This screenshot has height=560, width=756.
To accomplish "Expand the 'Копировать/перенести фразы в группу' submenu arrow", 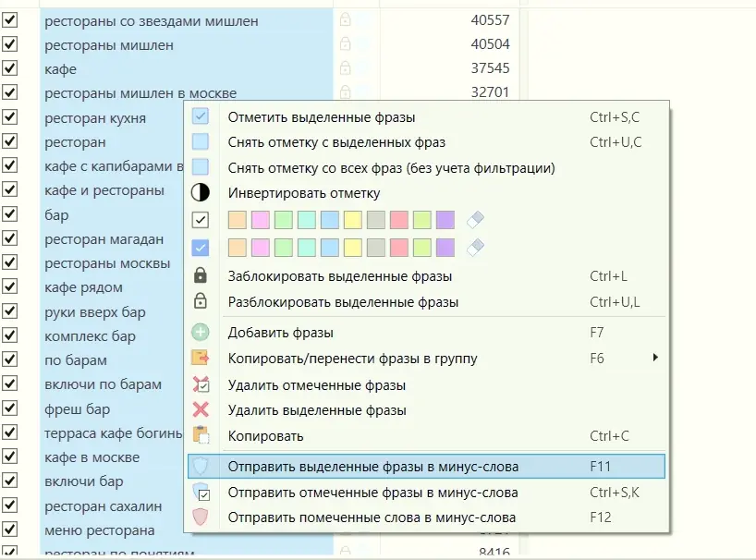I will click(655, 358).
